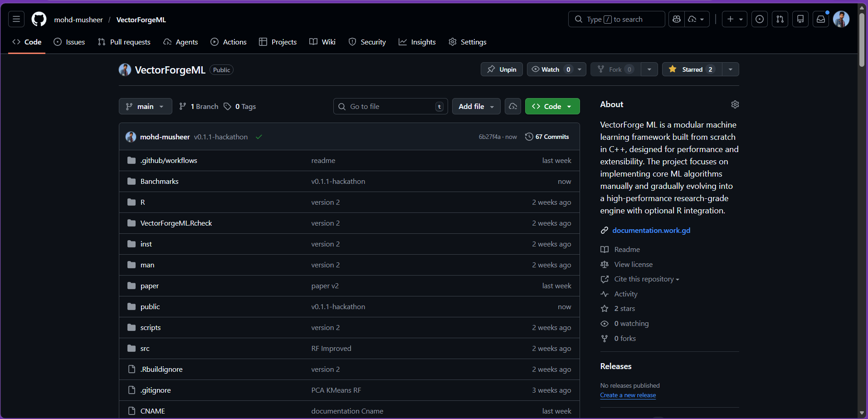
Task: Go to GitHub home via Octocat logo
Action: pos(39,19)
